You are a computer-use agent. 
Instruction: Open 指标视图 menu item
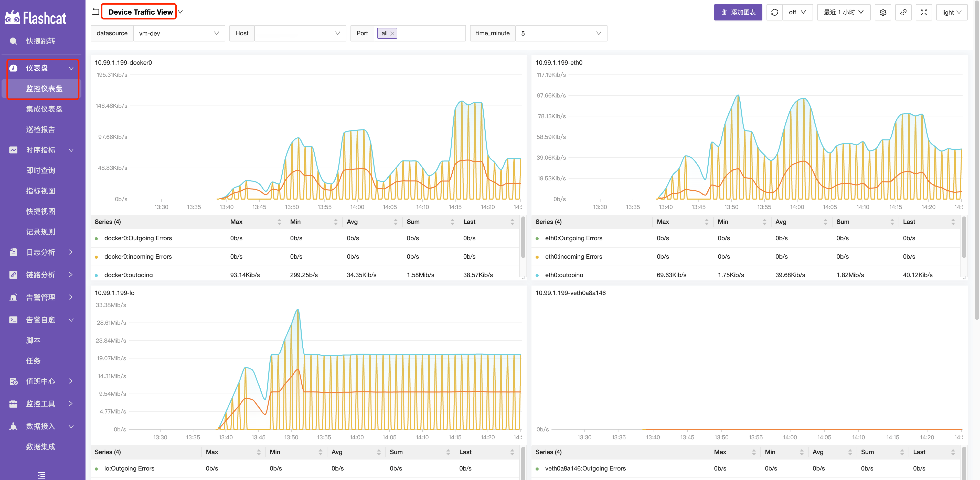point(41,191)
